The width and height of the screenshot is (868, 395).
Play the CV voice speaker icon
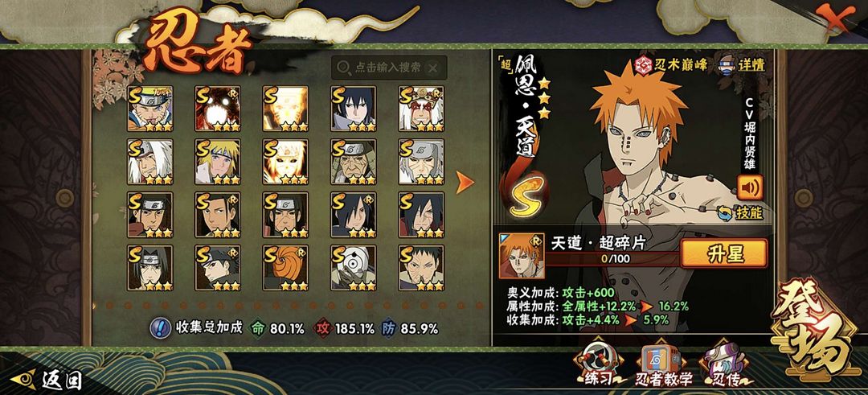coord(750,187)
